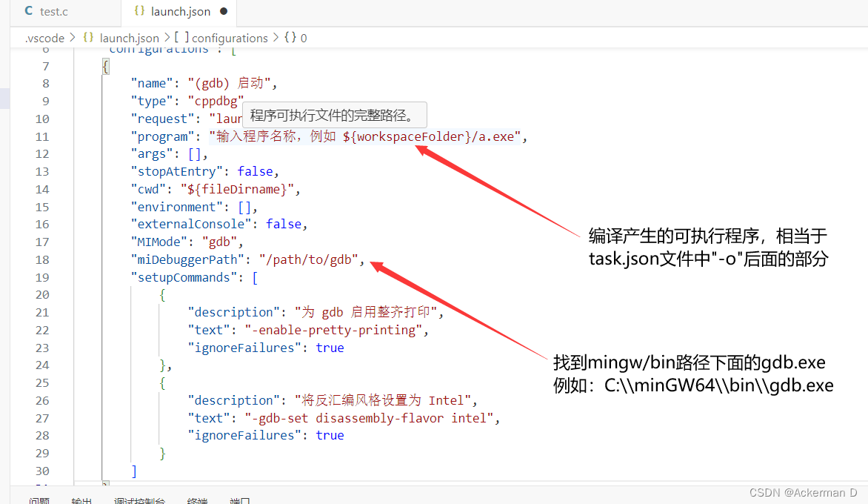Open the 调试控制台 panel

point(139,500)
